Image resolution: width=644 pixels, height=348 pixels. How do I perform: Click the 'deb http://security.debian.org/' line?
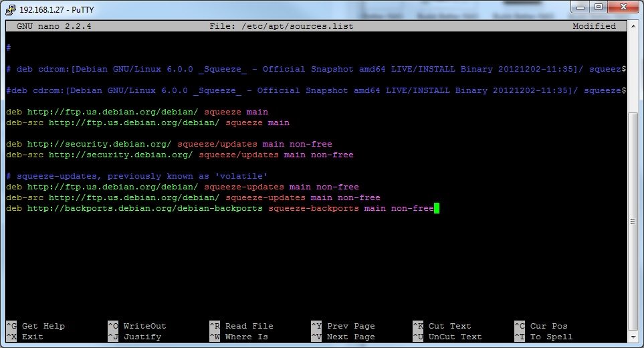click(x=169, y=144)
